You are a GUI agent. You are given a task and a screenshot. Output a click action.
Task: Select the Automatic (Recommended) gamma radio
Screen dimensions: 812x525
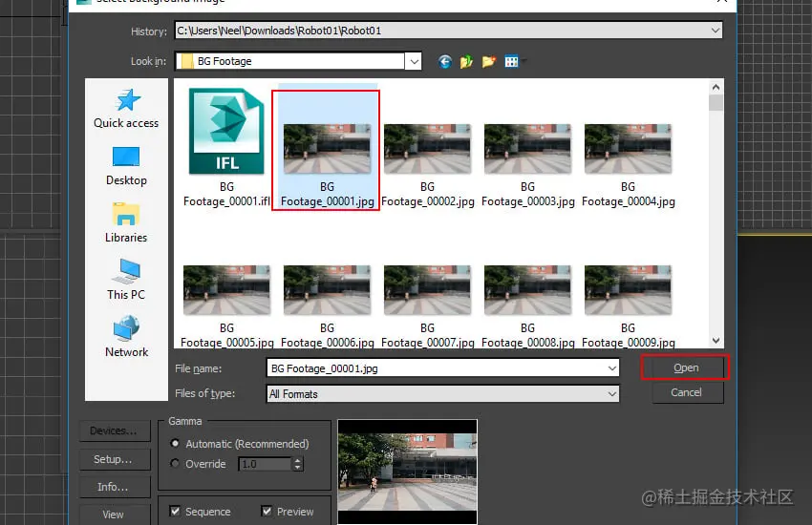coord(175,443)
